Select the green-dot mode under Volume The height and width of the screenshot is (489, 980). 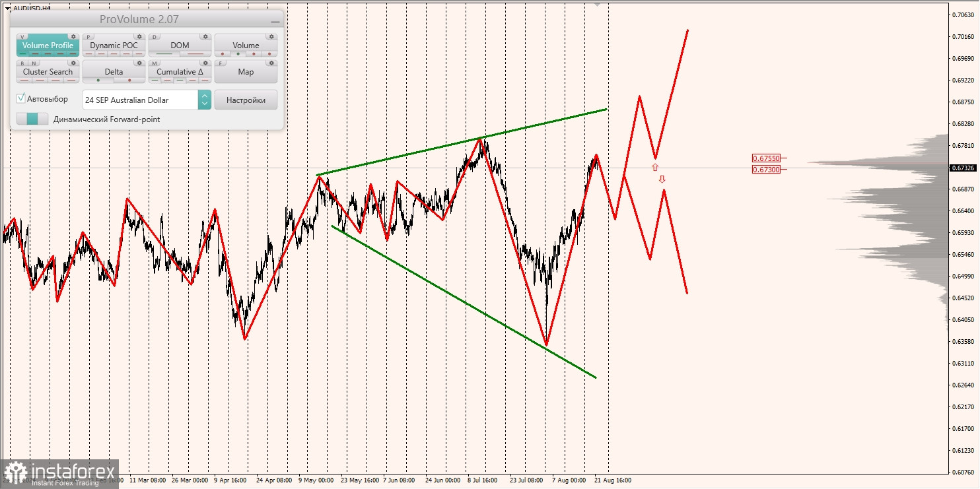(x=238, y=53)
